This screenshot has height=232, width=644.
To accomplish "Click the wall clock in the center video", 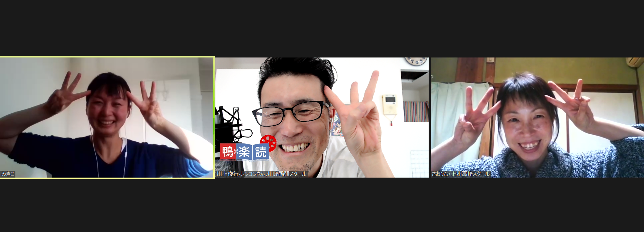I will (416, 61).
